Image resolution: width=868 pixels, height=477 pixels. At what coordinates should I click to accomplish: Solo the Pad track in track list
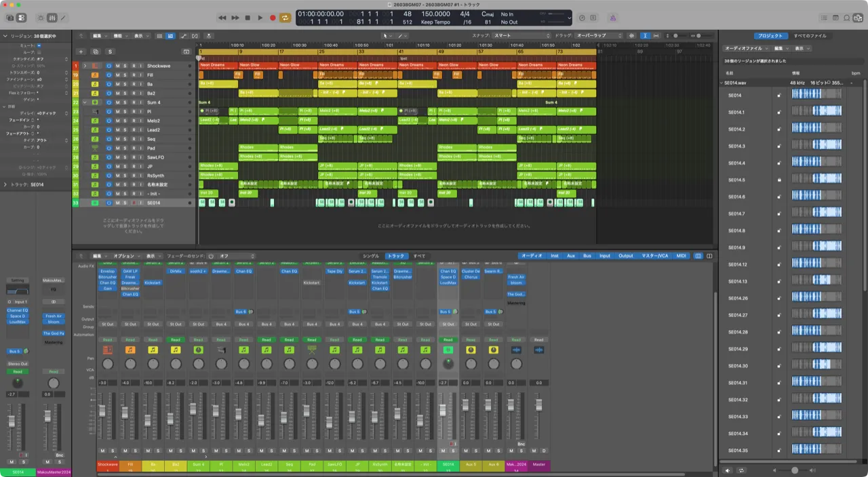(125, 148)
